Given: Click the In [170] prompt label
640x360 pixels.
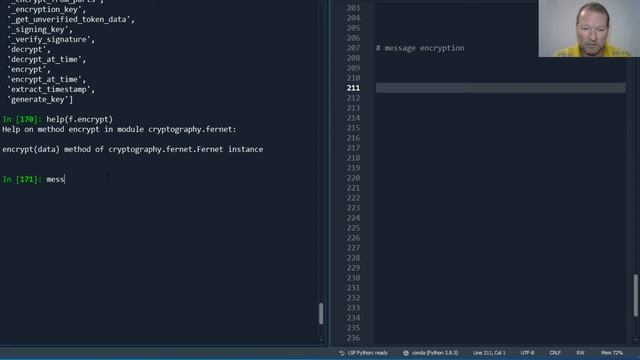Looking at the screenshot, I should tap(22, 119).
